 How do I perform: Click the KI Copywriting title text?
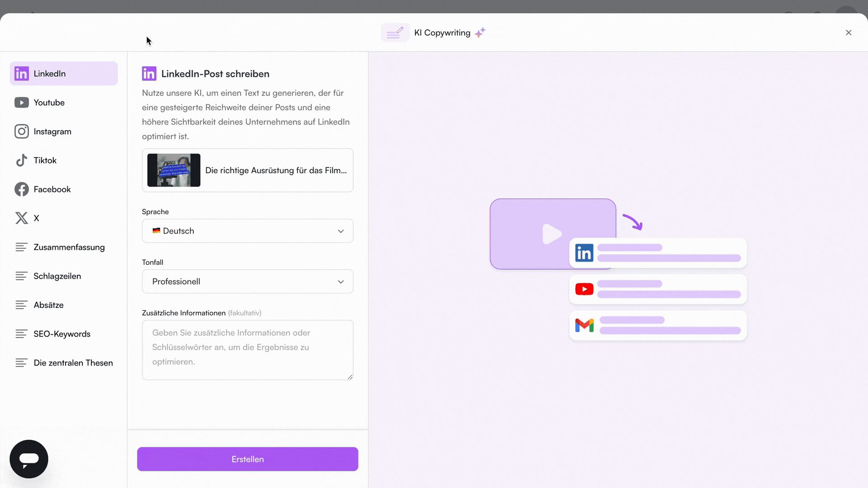coord(442,33)
